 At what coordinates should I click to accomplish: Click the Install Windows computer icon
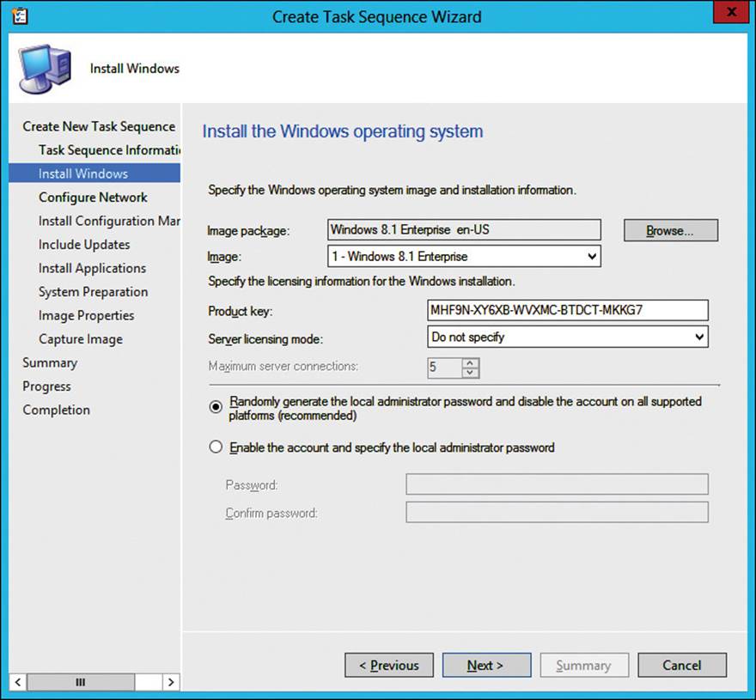[45, 69]
